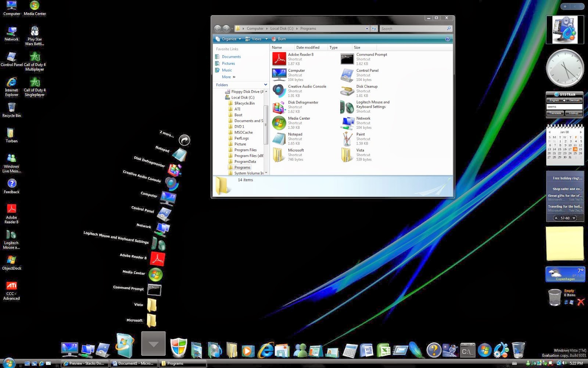Select PerfLogs in the Folders tree
Image resolution: width=588 pixels, height=368 pixels.
click(x=241, y=138)
